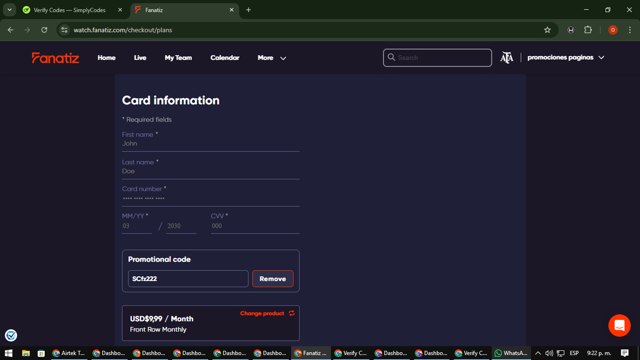The height and width of the screenshot is (360, 640).
Task: Bookmark this page with the star icon
Action: [x=547, y=30]
